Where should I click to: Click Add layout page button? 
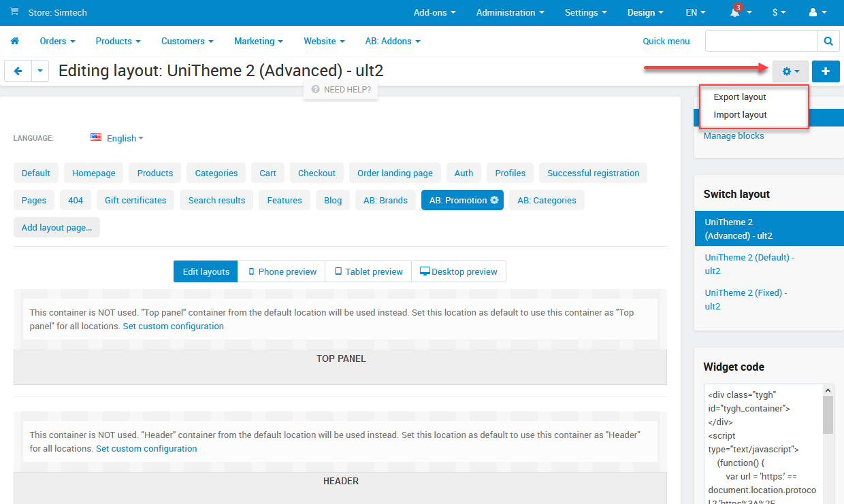click(x=56, y=227)
